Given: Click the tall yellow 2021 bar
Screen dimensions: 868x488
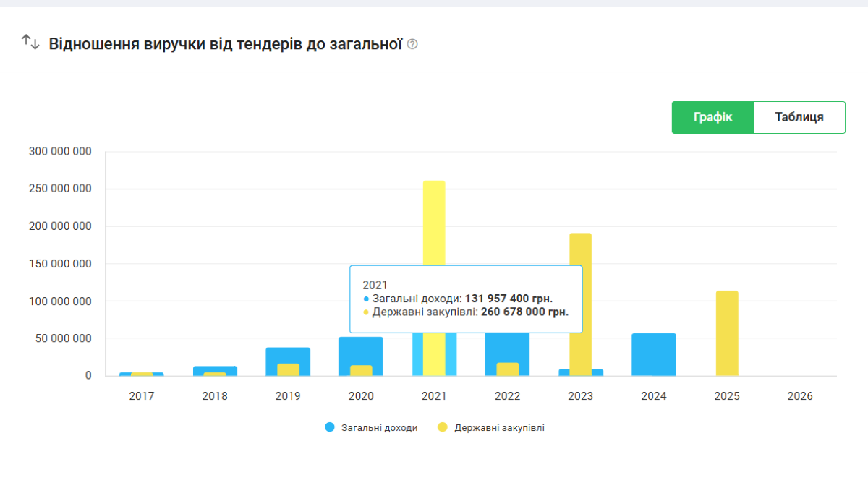Looking at the screenshot, I should click(434, 224).
